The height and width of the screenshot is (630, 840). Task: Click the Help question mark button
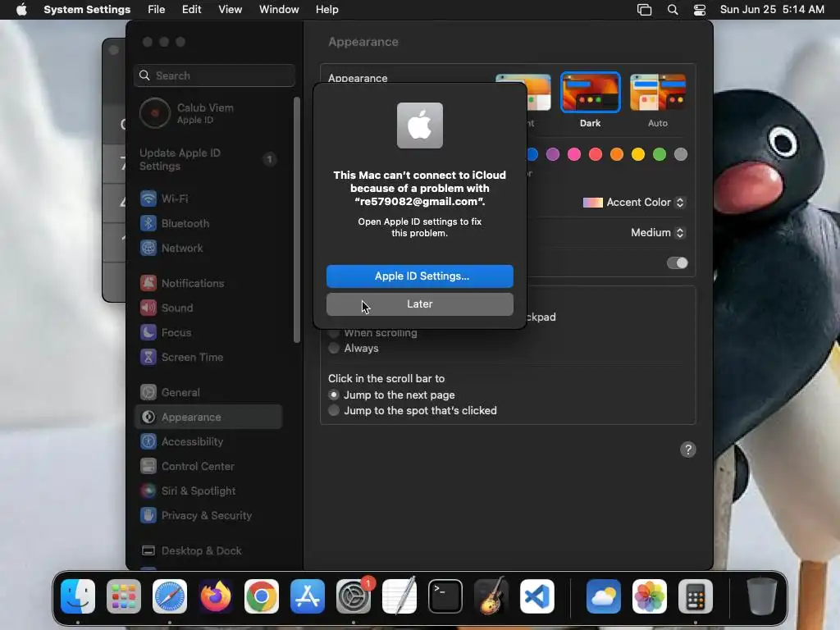coord(688,450)
